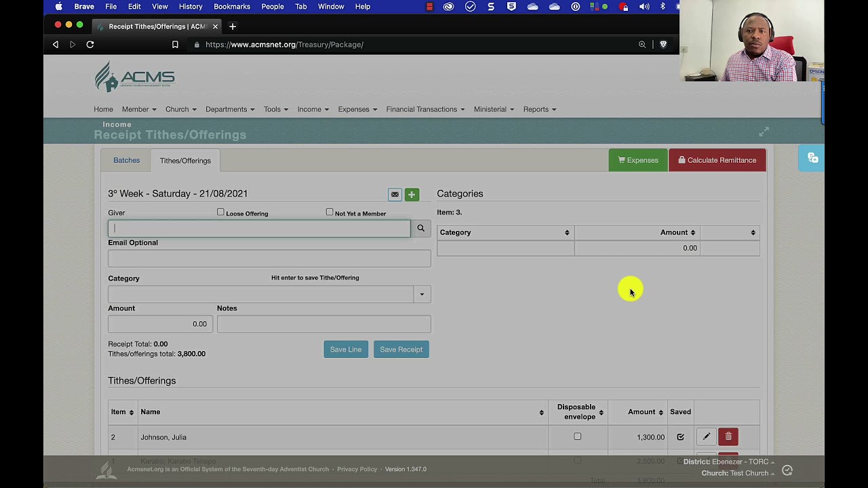Toggle the Saved check for Johnson, Julia

click(680, 437)
